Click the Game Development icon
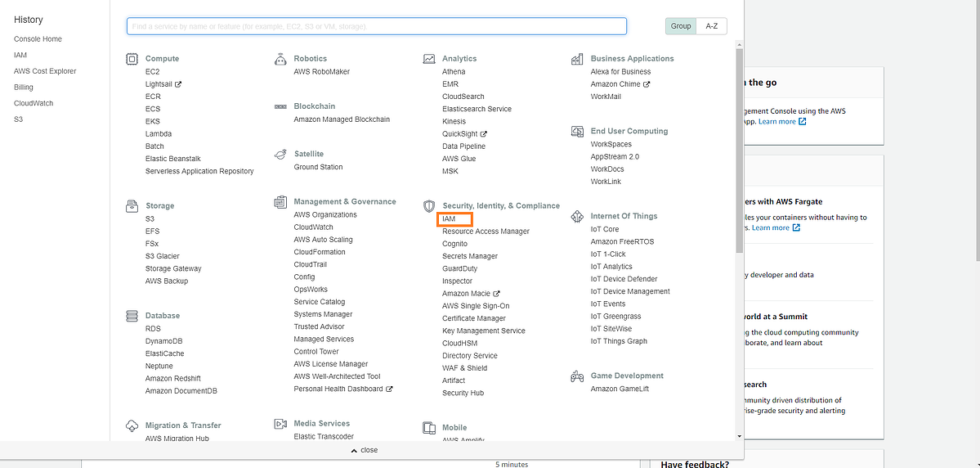Screen dimensions: 980x468 pyautogui.click(x=577, y=376)
